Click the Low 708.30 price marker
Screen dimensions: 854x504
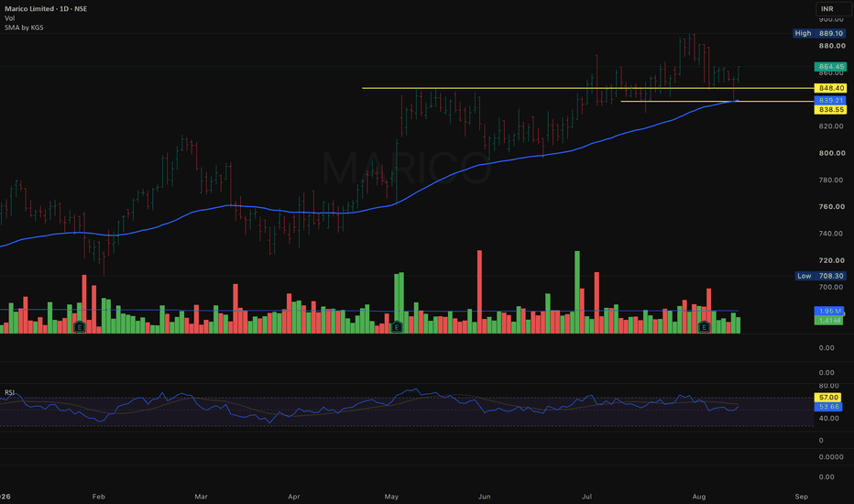pyautogui.click(x=820, y=276)
